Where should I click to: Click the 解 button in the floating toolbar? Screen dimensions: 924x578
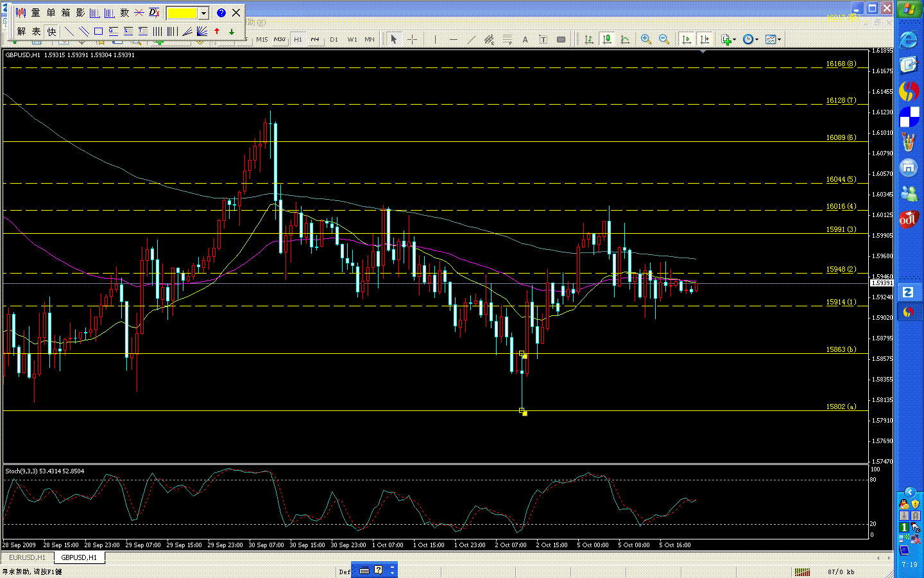pos(22,31)
